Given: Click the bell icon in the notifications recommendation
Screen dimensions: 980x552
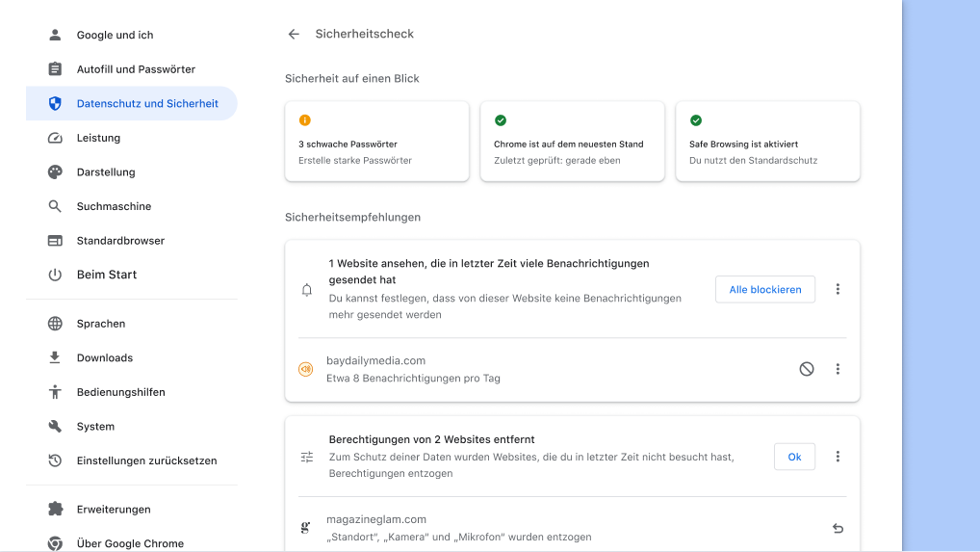Looking at the screenshot, I should click(307, 289).
